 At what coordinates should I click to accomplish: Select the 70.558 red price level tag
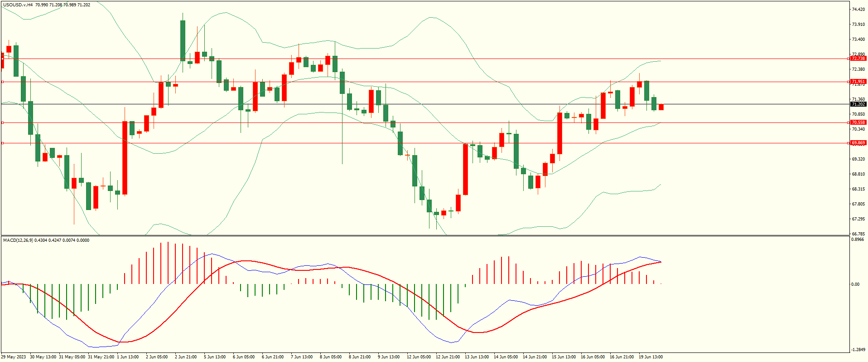point(858,122)
